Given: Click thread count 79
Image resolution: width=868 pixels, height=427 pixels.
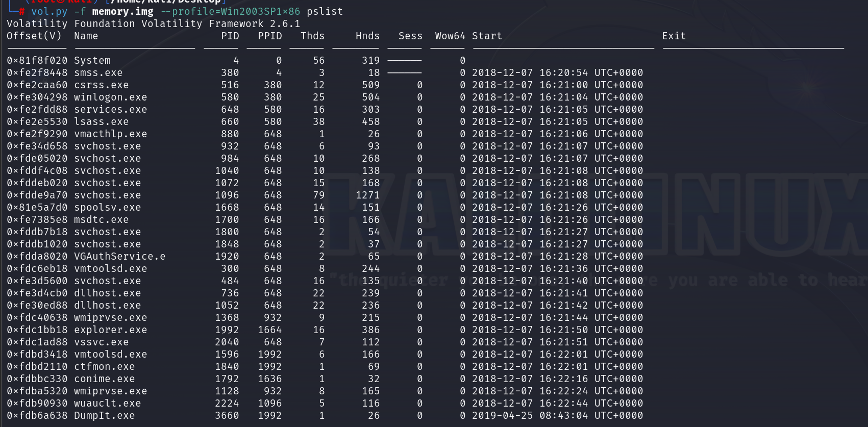Looking at the screenshot, I should pos(319,195).
